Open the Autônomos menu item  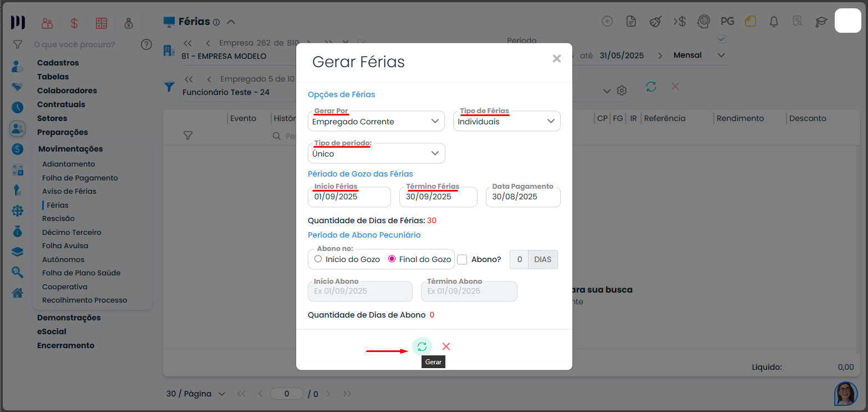[63, 259]
